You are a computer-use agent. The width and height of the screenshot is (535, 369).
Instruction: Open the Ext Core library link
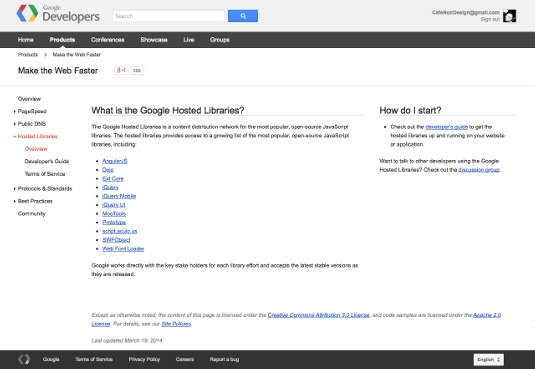pyautogui.click(x=113, y=179)
